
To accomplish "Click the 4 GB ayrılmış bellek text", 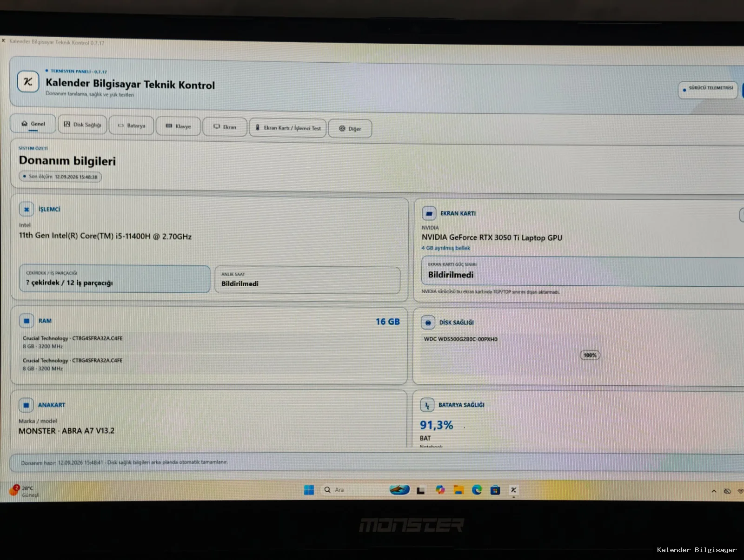I will click(x=445, y=248).
